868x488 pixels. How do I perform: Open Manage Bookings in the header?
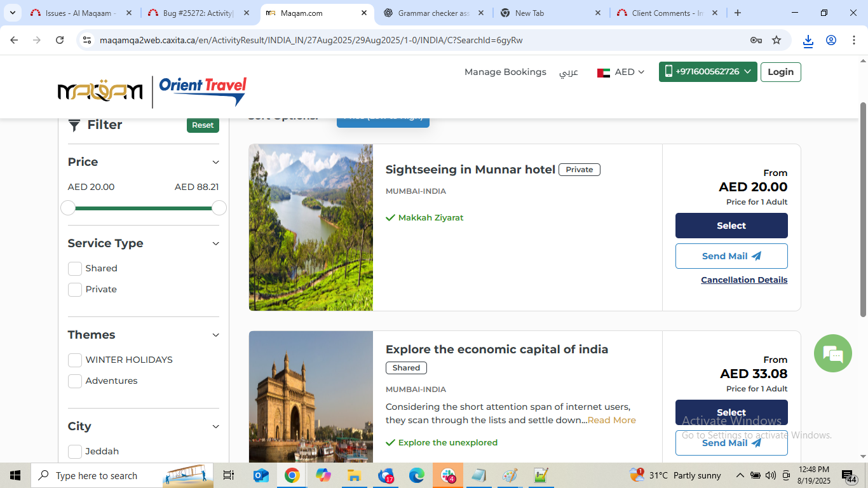[505, 72]
